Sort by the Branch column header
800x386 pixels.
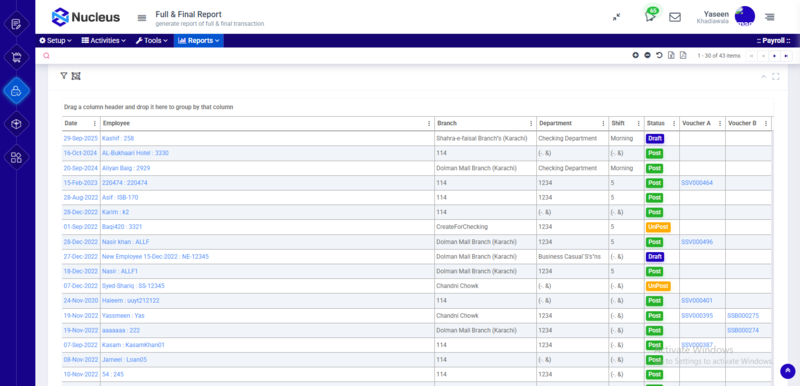pos(447,123)
